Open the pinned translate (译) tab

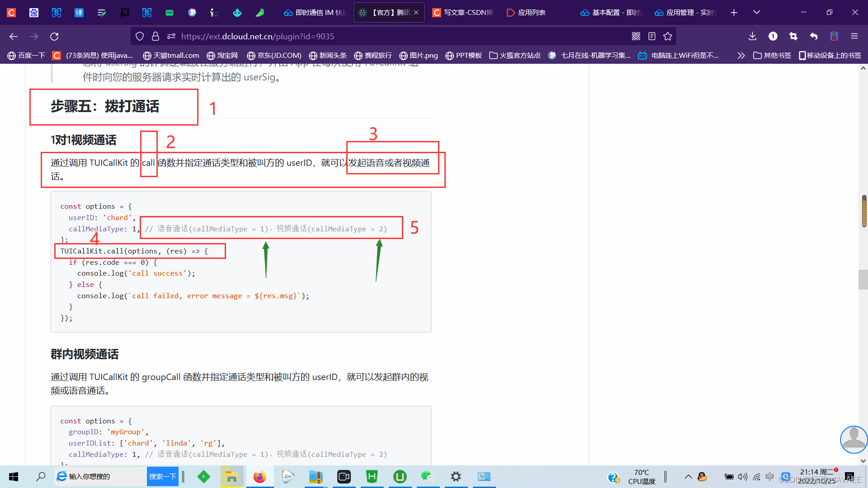[79, 13]
